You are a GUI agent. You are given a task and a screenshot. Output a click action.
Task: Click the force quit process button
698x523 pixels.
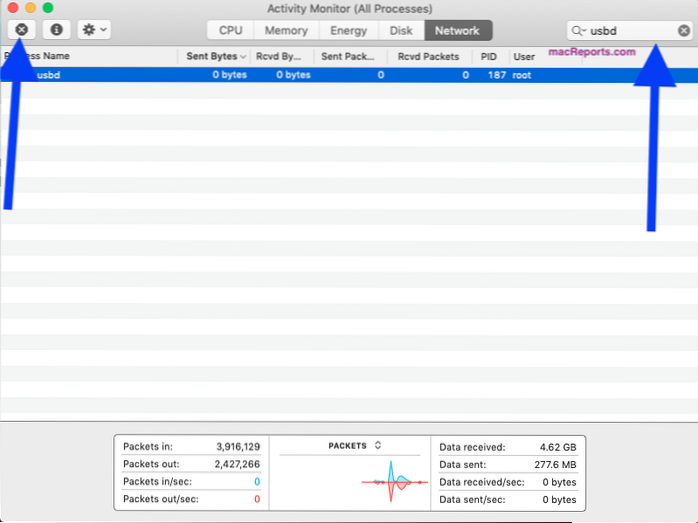pyautogui.click(x=22, y=30)
